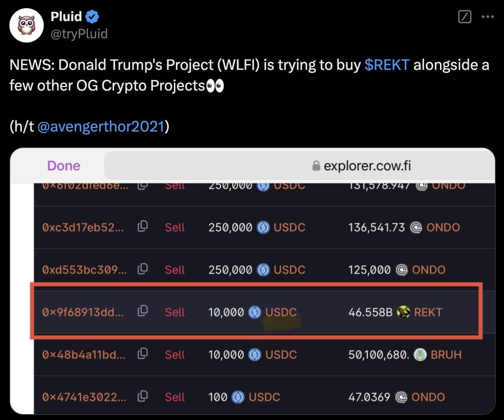
Task: Open the $REKT cashtag link
Action: [387, 65]
